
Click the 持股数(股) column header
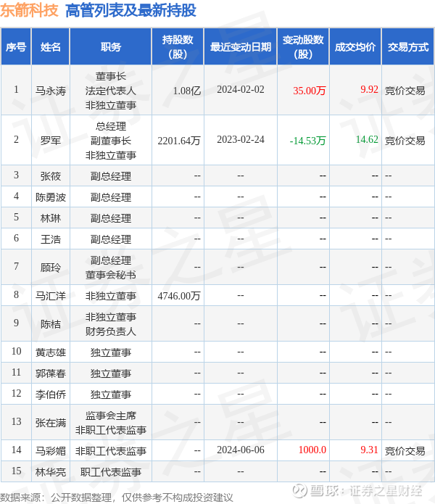pos(178,47)
